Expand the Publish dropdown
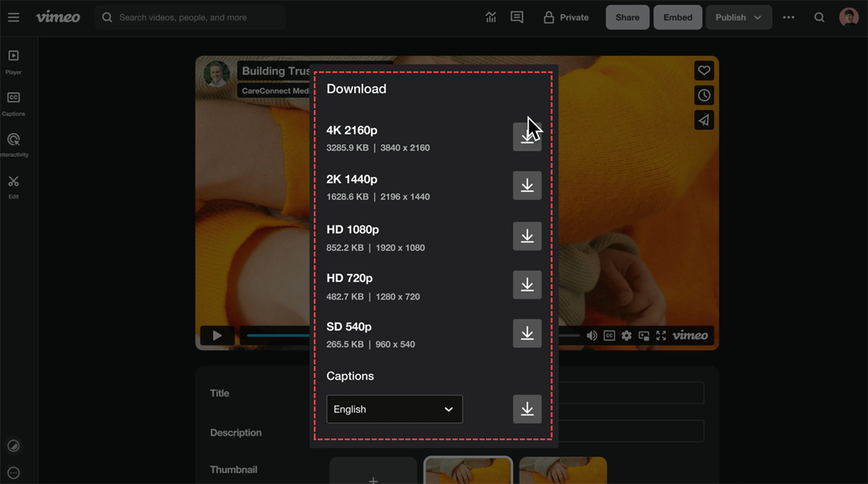The image size is (868, 484). 738,17
